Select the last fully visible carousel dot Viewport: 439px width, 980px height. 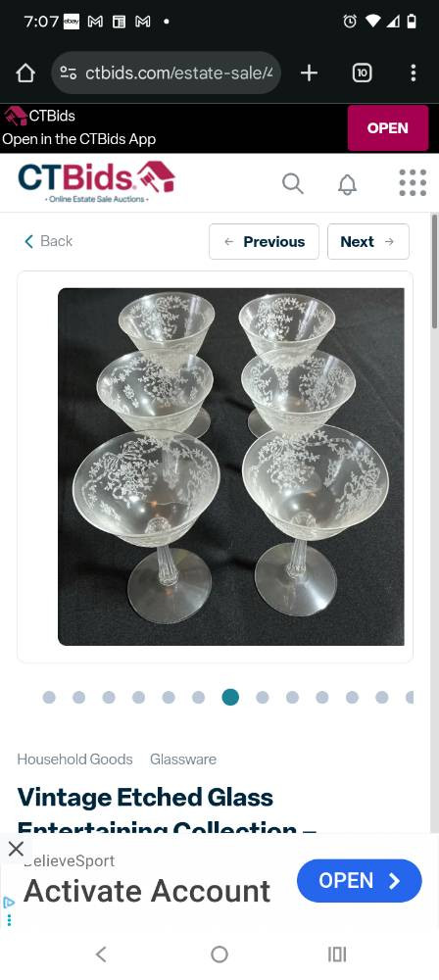tap(382, 698)
